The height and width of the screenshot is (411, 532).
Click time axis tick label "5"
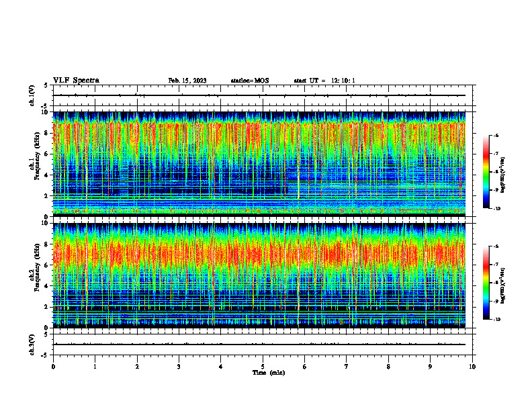coord(263,367)
